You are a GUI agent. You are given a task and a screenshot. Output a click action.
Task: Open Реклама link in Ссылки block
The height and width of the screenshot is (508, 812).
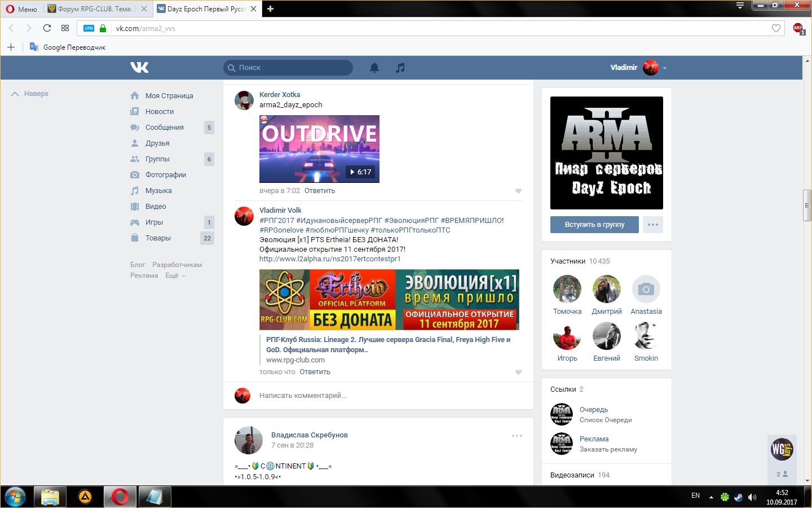coord(594,439)
